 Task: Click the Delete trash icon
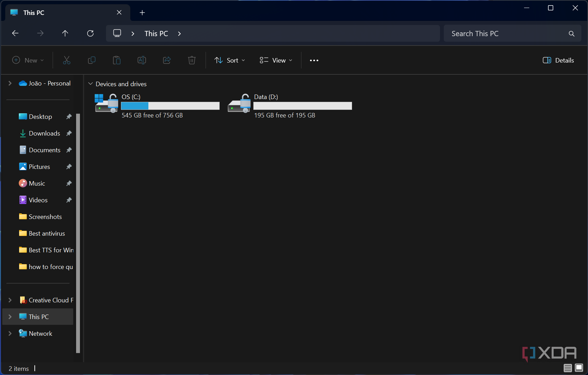[x=192, y=60]
